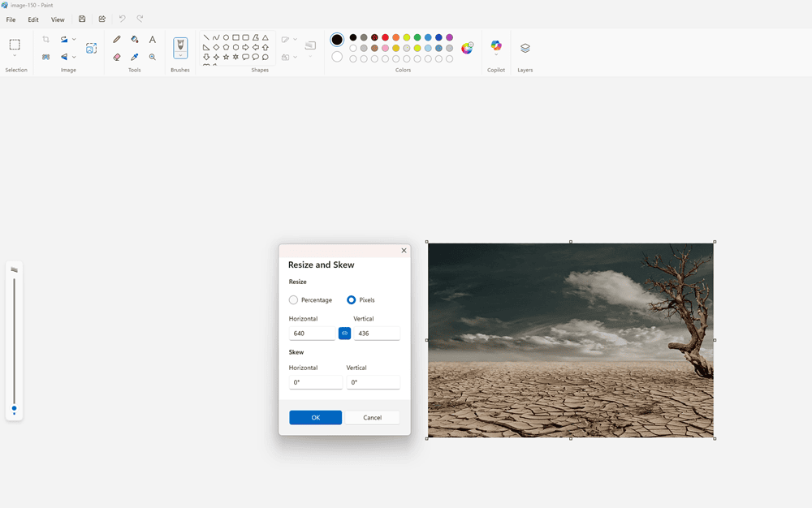The width and height of the screenshot is (812, 508).
Task: Open the Copilot button
Action: coord(496,46)
